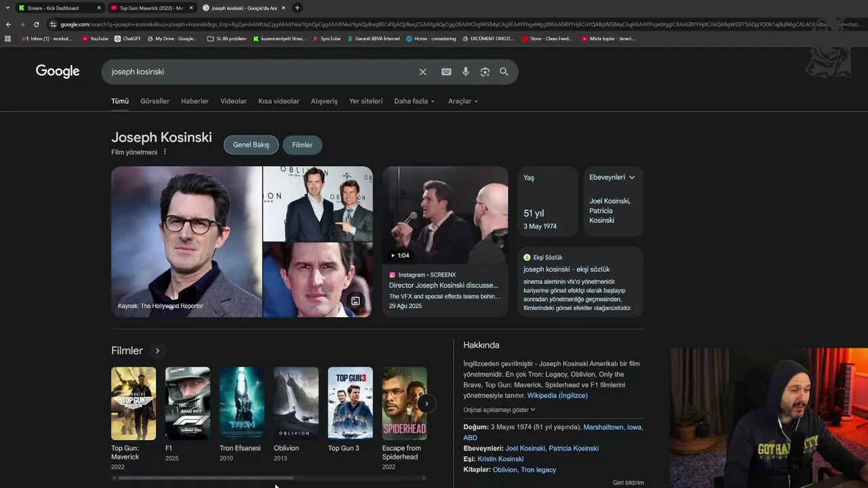Switch to the Kısa videolar tab
This screenshot has width=868, height=488.
click(x=279, y=101)
